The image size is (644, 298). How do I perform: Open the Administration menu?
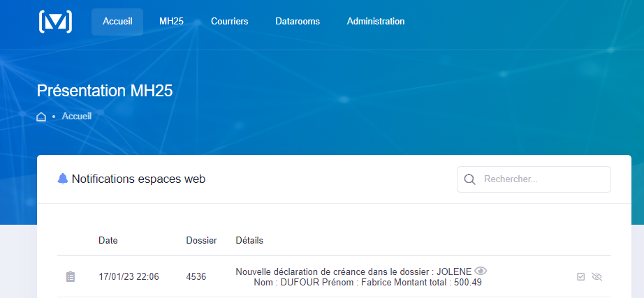376,22
